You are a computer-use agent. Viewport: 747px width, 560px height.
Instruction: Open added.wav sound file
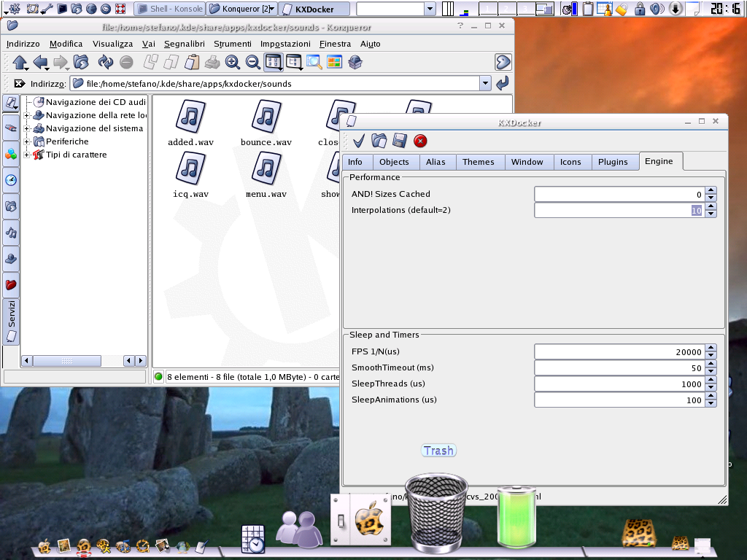190,122
